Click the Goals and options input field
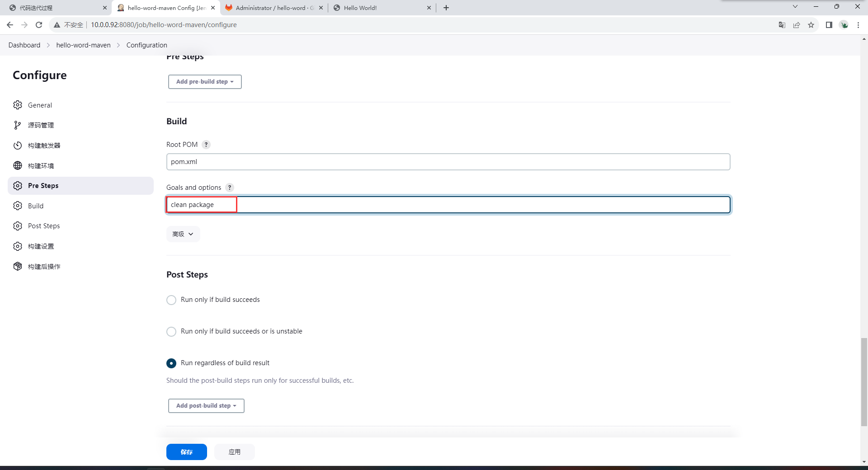This screenshot has height=470, width=868. click(x=448, y=205)
